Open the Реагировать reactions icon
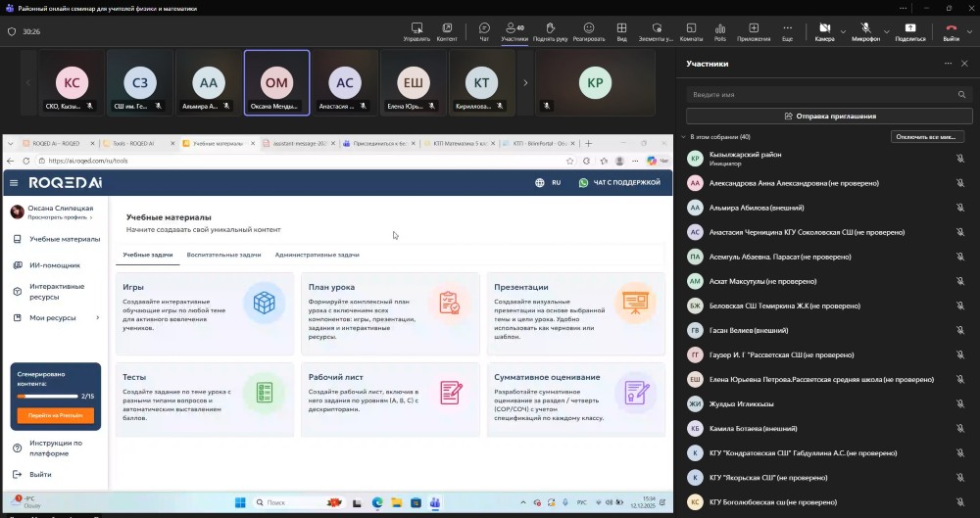 click(x=589, y=28)
